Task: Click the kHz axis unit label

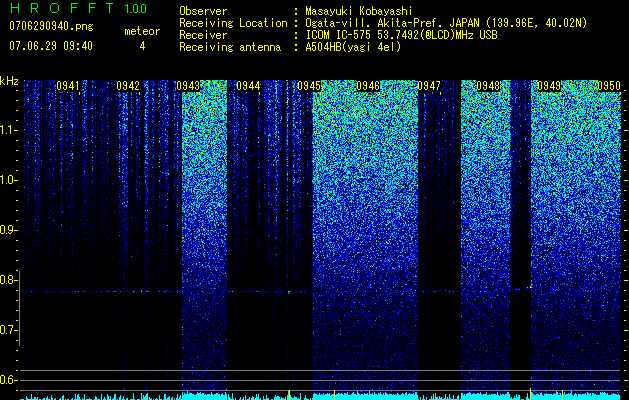Action: pyautogui.click(x=9, y=81)
